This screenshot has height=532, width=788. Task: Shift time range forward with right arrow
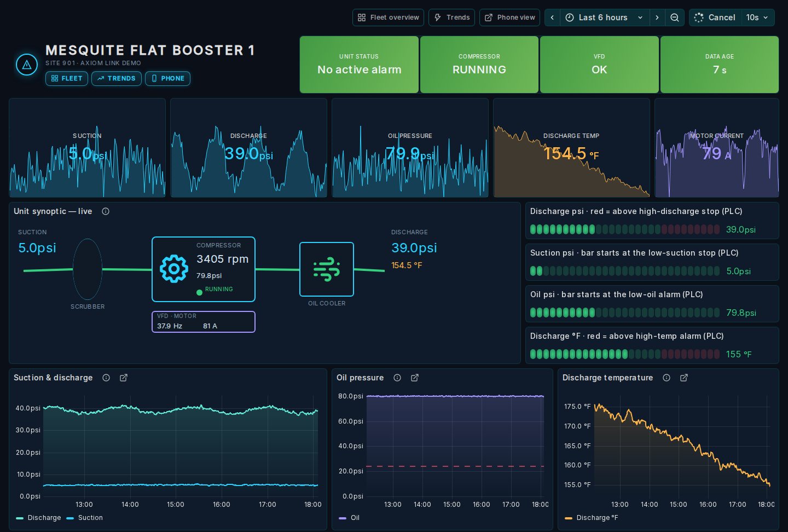(657, 18)
